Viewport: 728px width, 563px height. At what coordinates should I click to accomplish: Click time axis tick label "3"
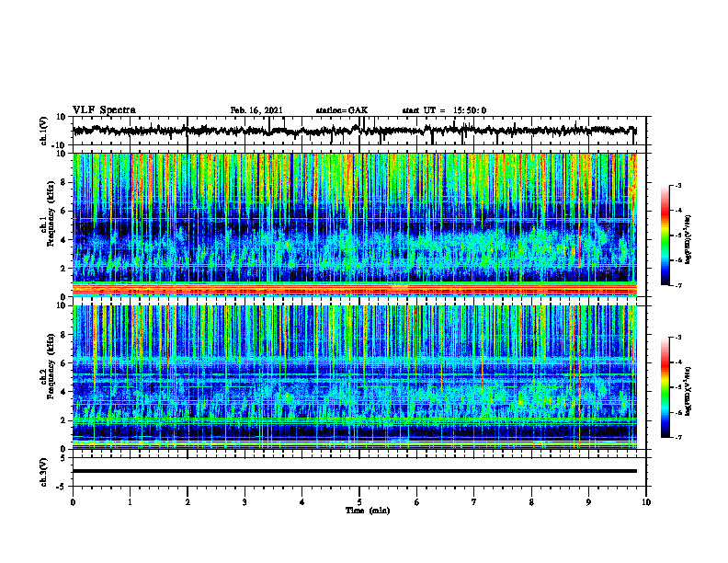[245, 502]
